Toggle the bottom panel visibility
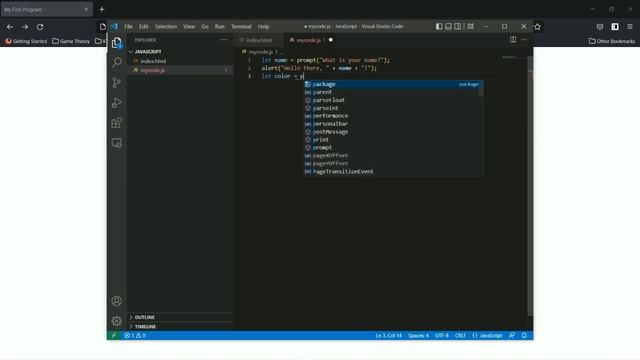Screen dimensions: 640x360 (449, 27)
